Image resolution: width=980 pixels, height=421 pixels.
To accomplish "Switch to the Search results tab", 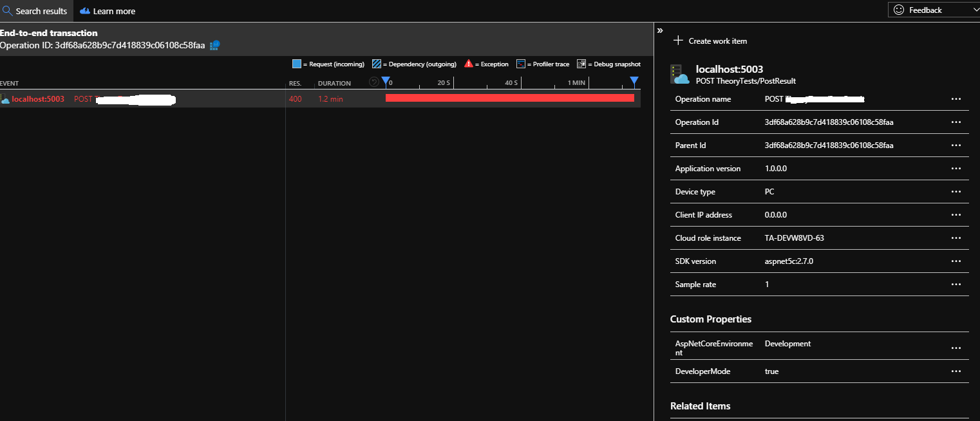I will click(40, 10).
